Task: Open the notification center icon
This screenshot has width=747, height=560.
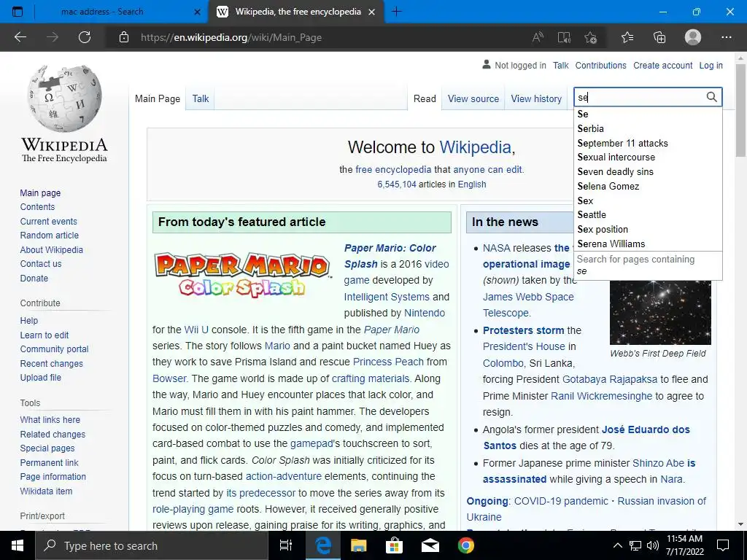Action: coord(723,545)
